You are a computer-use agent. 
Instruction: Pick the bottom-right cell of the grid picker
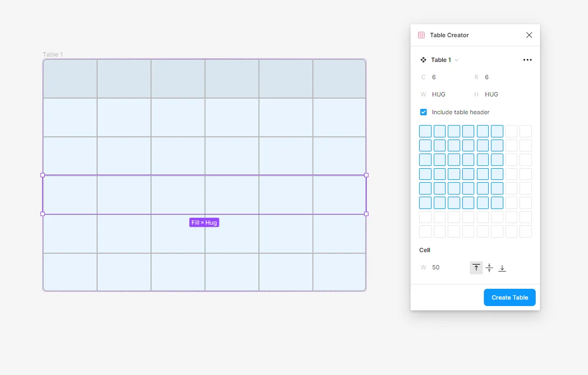tap(525, 232)
